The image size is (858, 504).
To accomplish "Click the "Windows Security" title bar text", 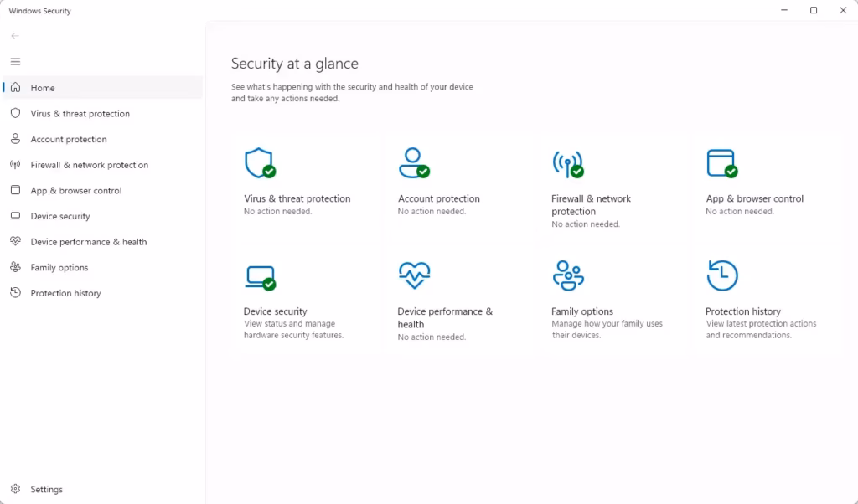I will click(40, 10).
